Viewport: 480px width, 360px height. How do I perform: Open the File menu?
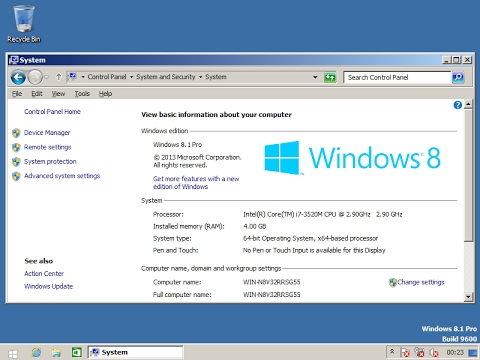click(x=17, y=94)
